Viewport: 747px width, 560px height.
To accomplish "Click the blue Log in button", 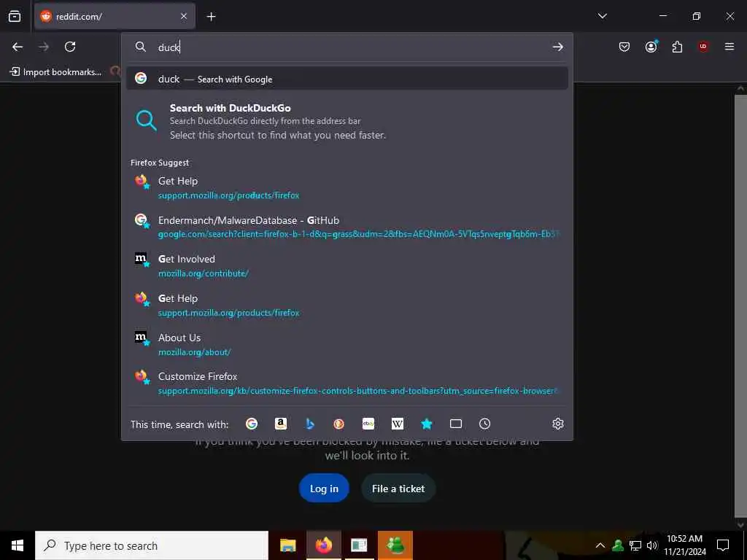I will (324, 489).
